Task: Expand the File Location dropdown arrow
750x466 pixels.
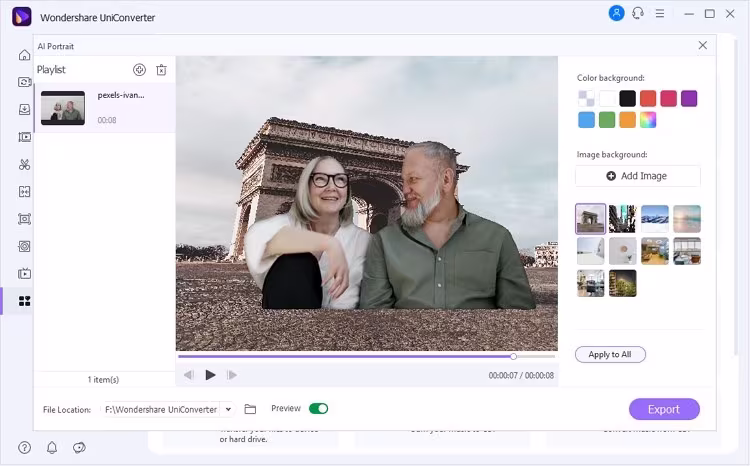Action: click(229, 409)
